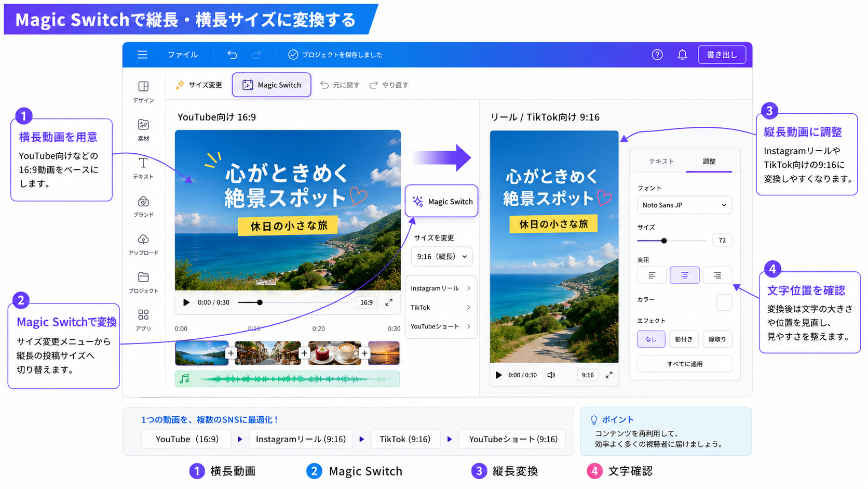Image resolution: width=868 pixels, height=489 pixels.
Task: Click 元に戻す in the toolbar
Action: click(x=340, y=85)
